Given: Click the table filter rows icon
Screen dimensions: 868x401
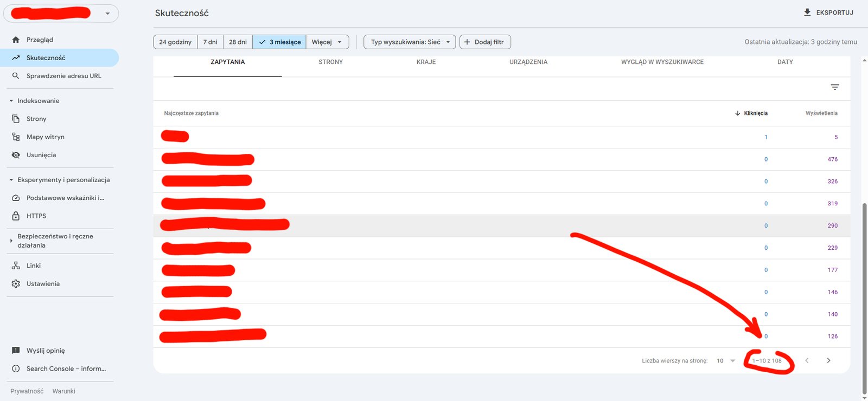Looking at the screenshot, I should tap(835, 87).
